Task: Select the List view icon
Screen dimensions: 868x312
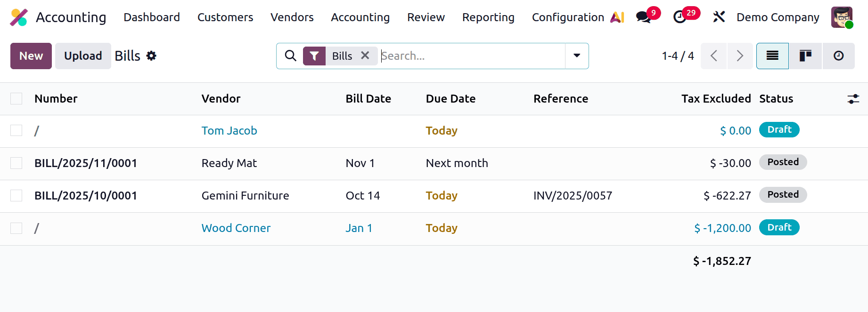Action: click(x=772, y=56)
